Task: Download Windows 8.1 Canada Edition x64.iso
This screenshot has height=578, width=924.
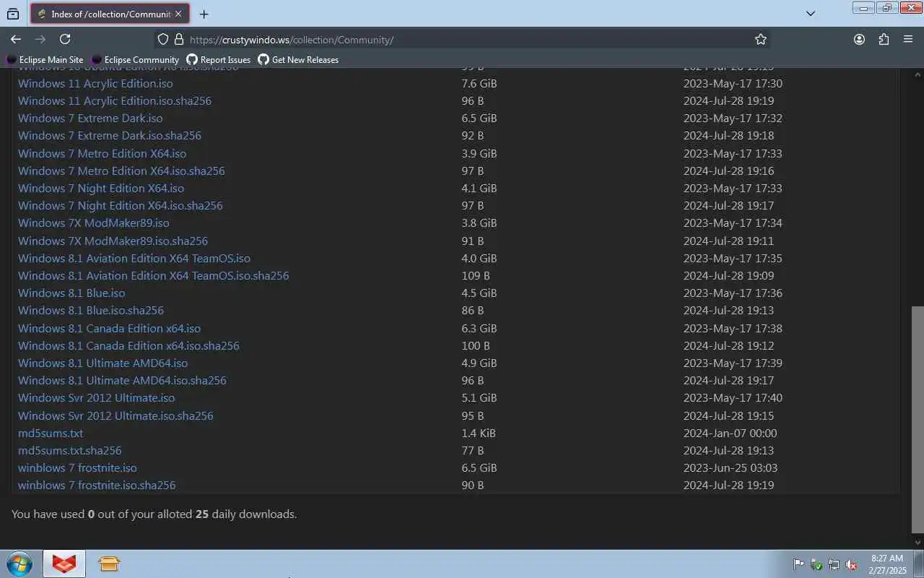Action: click(x=110, y=328)
